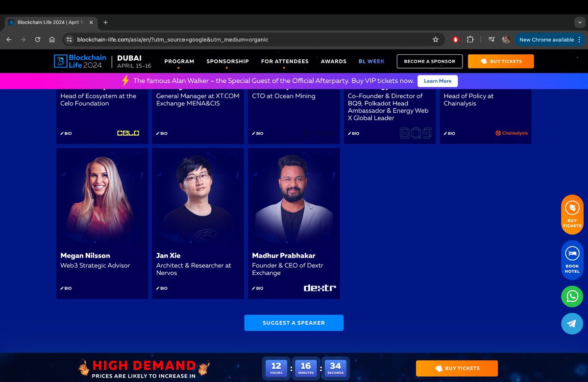588x382 pixels.
Task: Reload the page with the refresh icon
Action: coord(37,40)
